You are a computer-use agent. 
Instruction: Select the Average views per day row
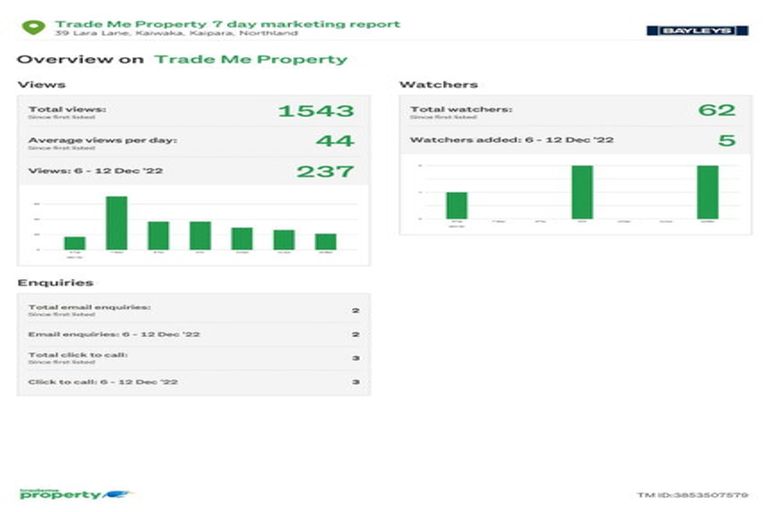pyautogui.click(x=193, y=141)
